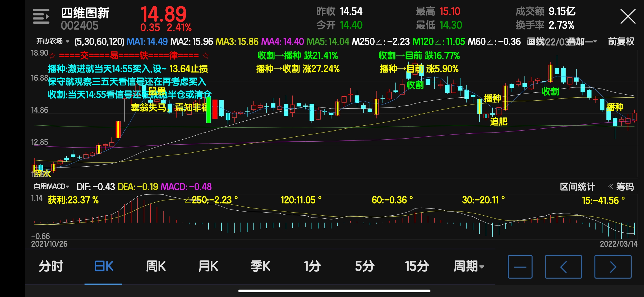Switch to the 15分 fifteen-minute chart

click(x=417, y=266)
